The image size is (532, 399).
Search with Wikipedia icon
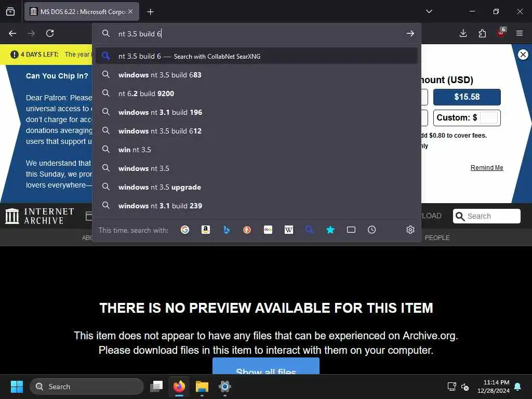(x=289, y=230)
